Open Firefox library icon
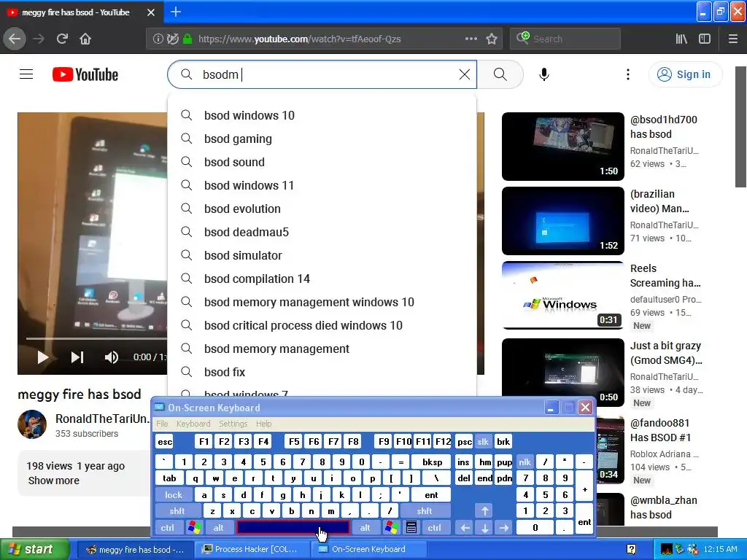The image size is (747, 560). pyautogui.click(x=681, y=39)
